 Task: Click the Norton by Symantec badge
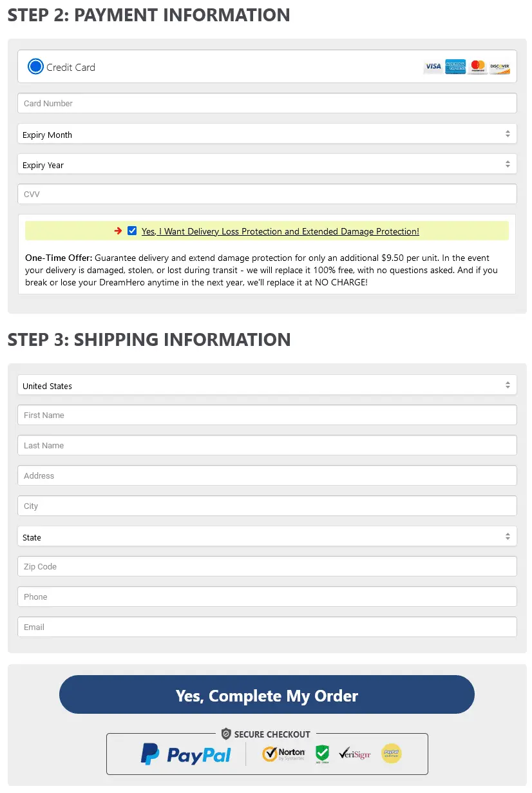[283, 754]
